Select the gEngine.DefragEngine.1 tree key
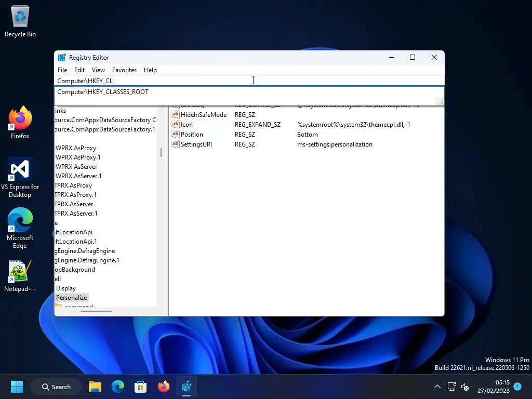532x399 pixels. [x=87, y=260]
